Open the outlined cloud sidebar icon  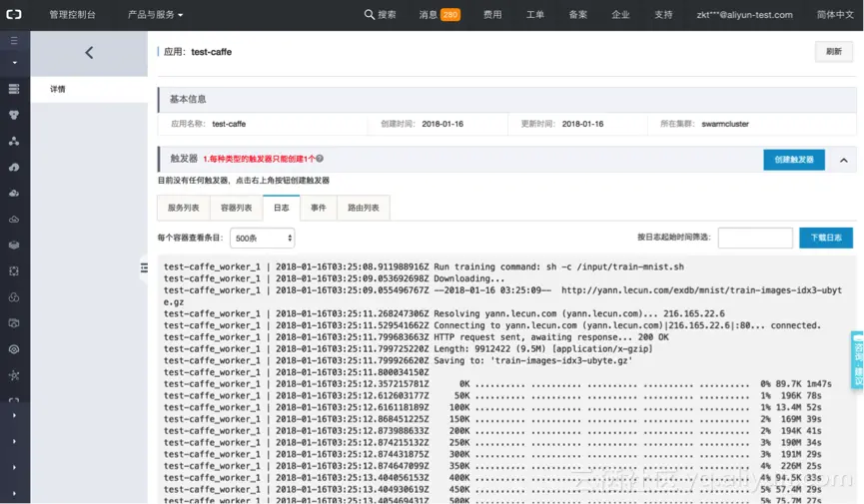point(14,220)
